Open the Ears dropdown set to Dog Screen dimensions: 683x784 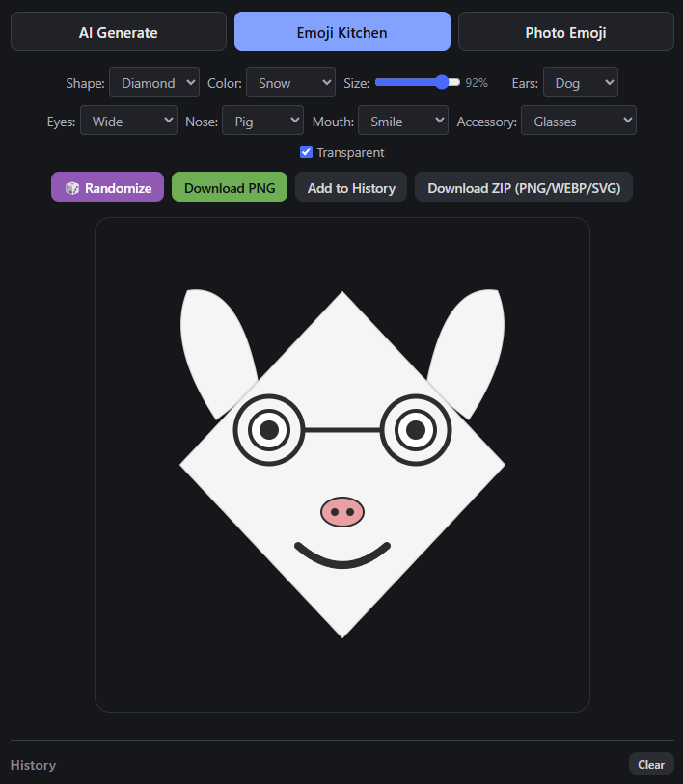(x=581, y=83)
